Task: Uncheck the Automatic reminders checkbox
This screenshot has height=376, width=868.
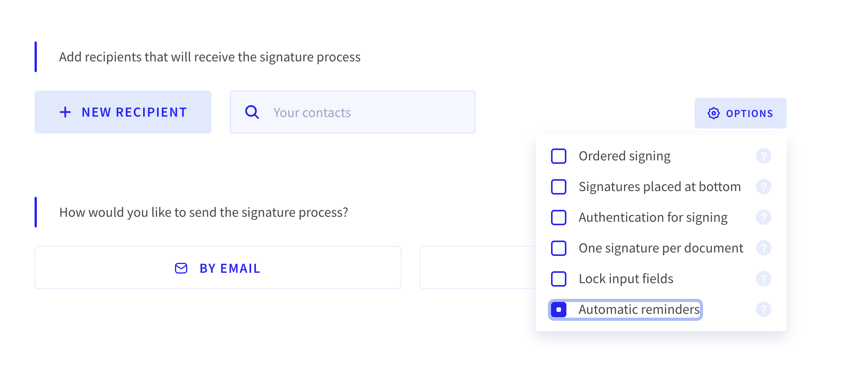Action: point(559,310)
